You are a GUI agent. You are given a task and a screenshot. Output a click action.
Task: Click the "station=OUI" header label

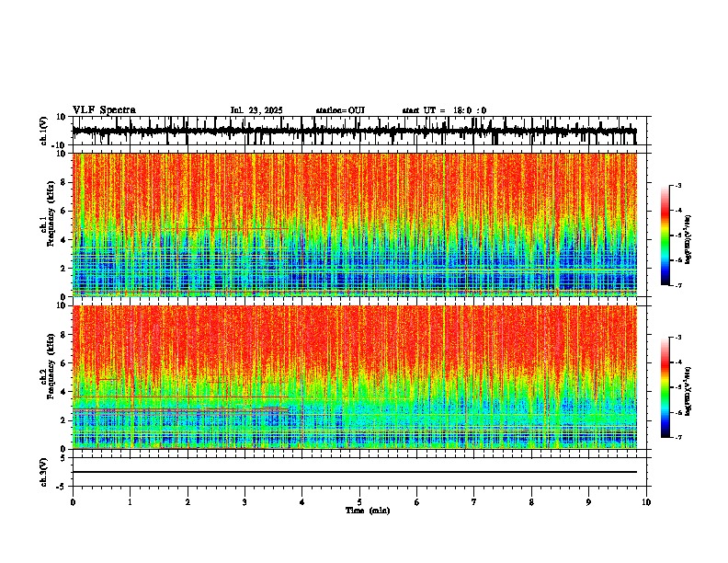tap(340, 110)
